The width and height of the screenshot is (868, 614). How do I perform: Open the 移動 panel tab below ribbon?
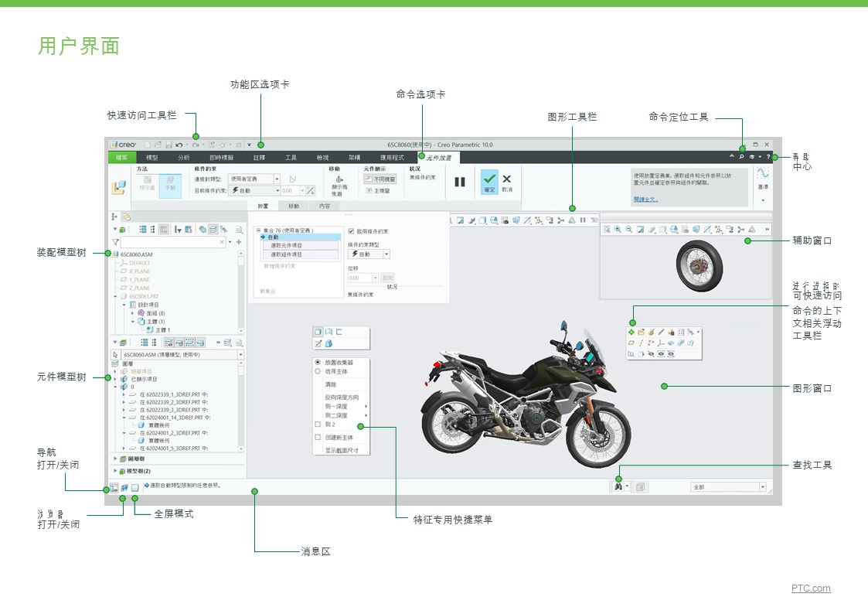tap(294, 206)
